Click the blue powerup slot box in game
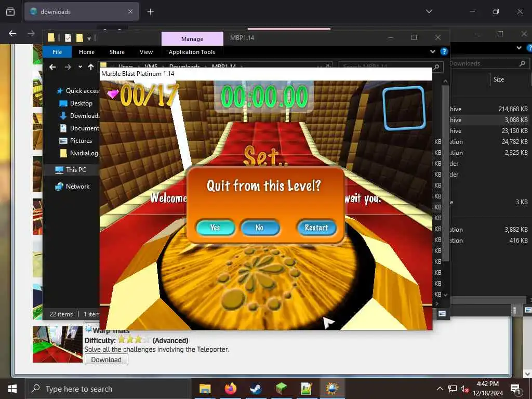The image size is (532, 399). coord(404,108)
